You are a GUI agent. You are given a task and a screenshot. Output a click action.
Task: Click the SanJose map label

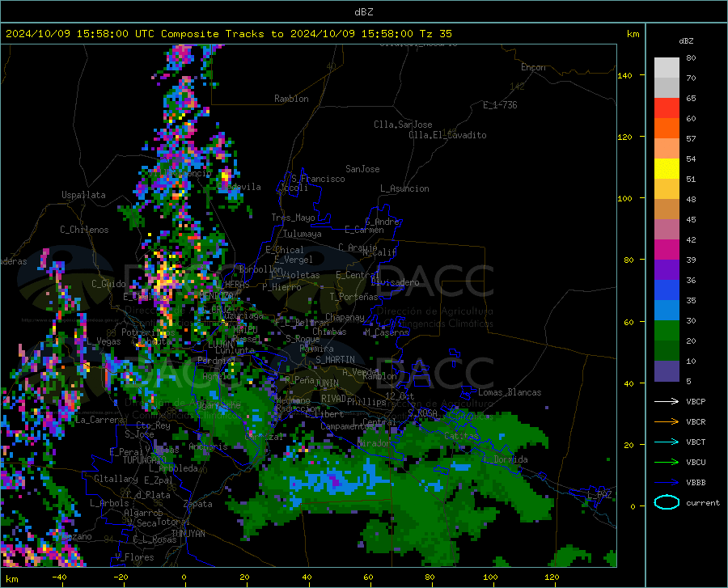tap(362, 169)
